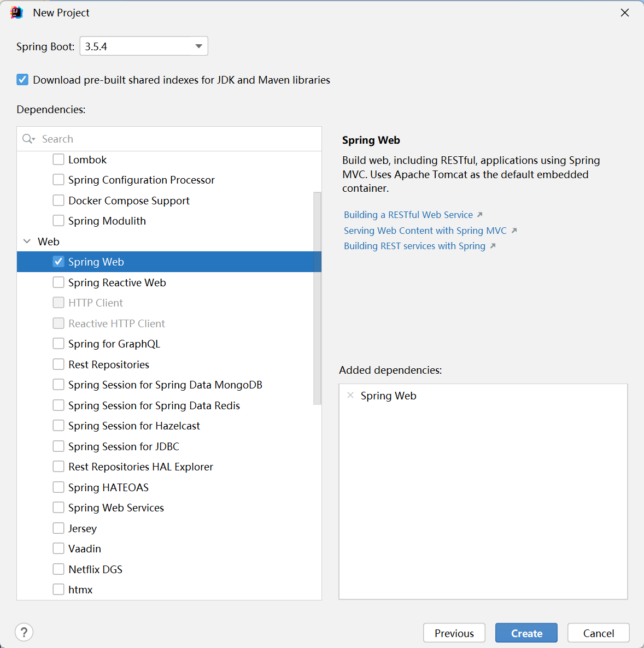Open the help question mark icon
This screenshot has height=648, width=644.
(24, 632)
